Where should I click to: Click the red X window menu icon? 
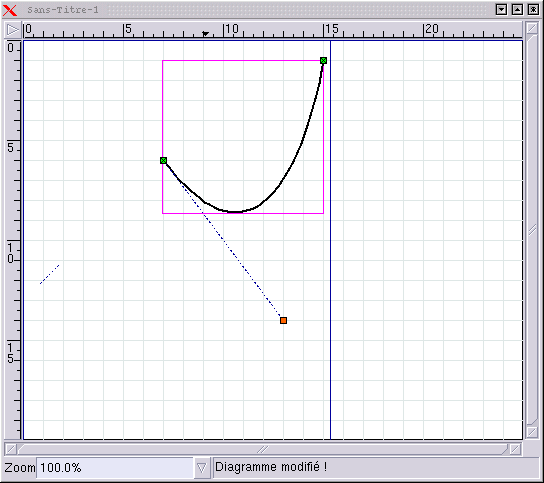tap(10, 10)
